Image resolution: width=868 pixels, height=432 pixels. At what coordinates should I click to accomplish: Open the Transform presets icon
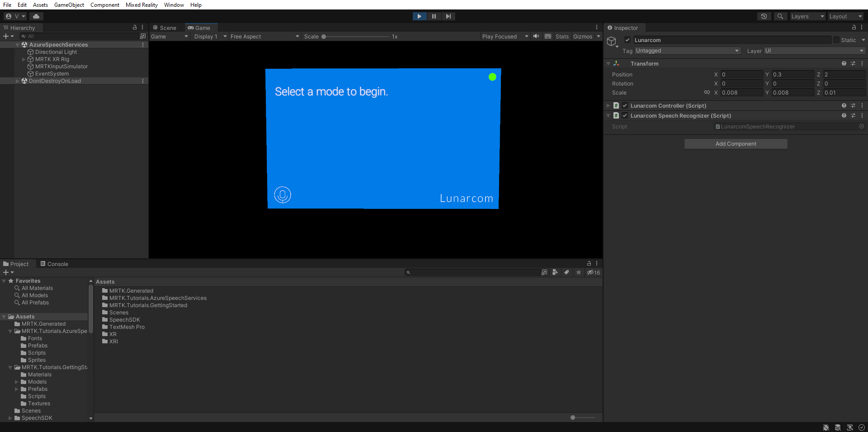pos(853,64)
